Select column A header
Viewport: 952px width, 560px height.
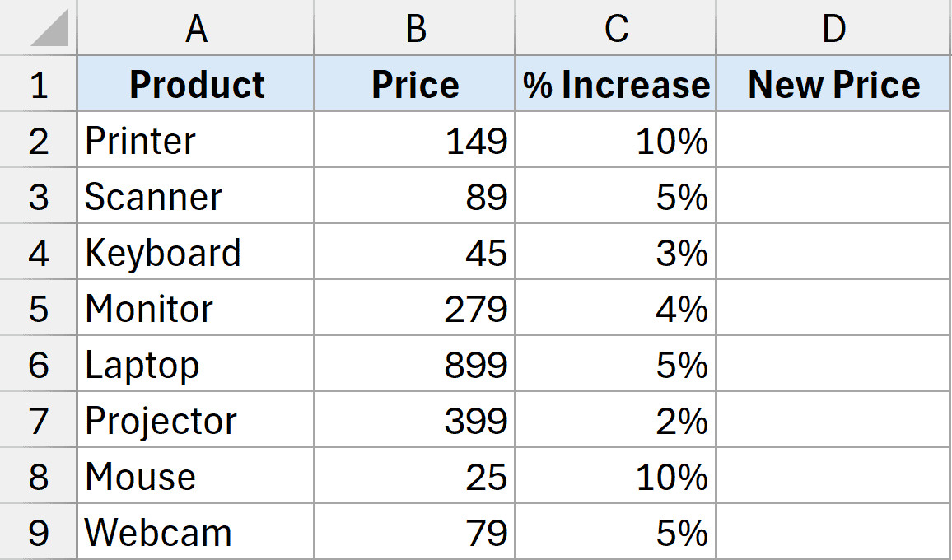(x=196, y=29)
